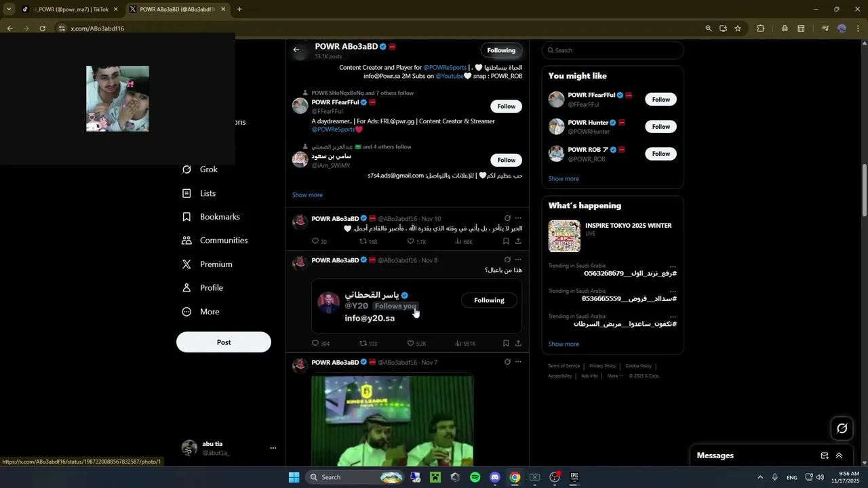Go back using the arrow beside POWR ABo3aBD header
The image size is (868, 488).
(x=296, y=50)
